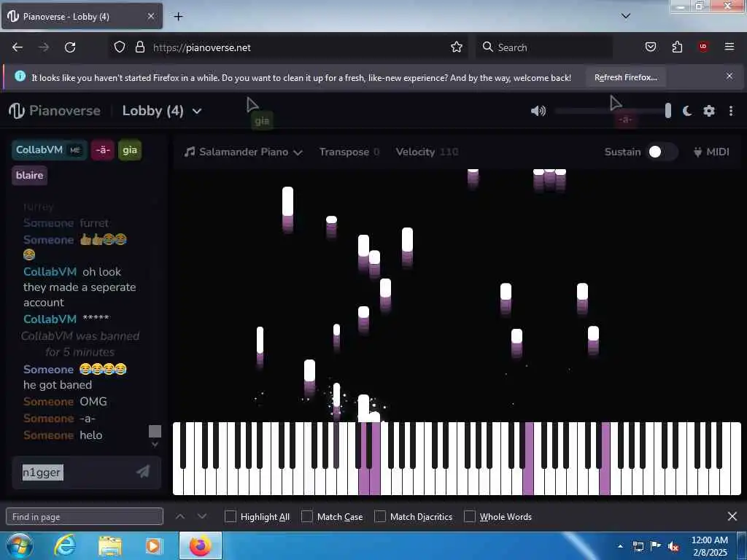Select the Pianoverse - Lobby (4) tab

click(x=82, y=16)
